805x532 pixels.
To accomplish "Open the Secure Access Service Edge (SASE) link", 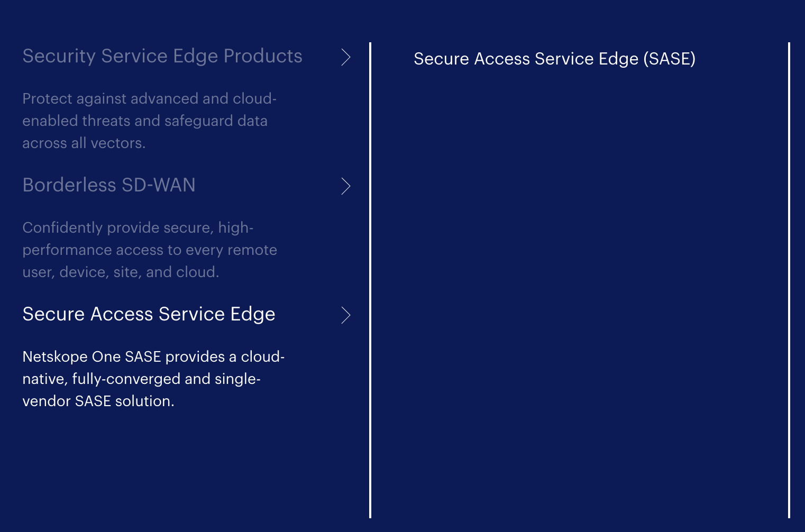I will coord(554,59).
